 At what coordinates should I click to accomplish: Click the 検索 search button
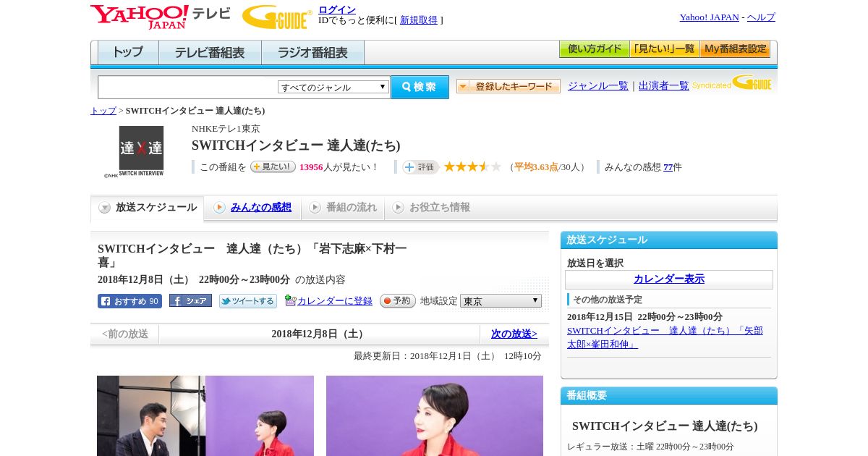420,87
